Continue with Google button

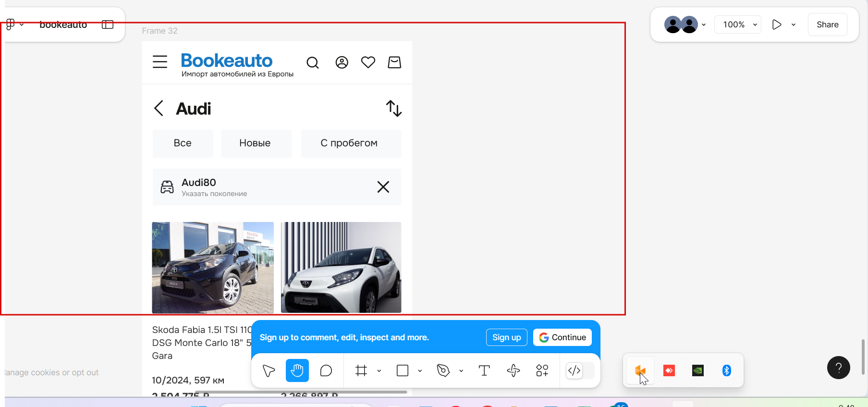562,337
